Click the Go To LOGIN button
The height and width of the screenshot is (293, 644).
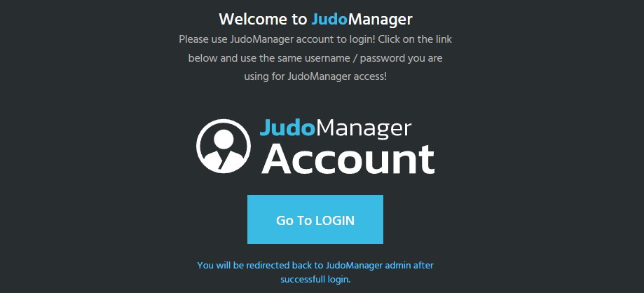click(315, 219)
